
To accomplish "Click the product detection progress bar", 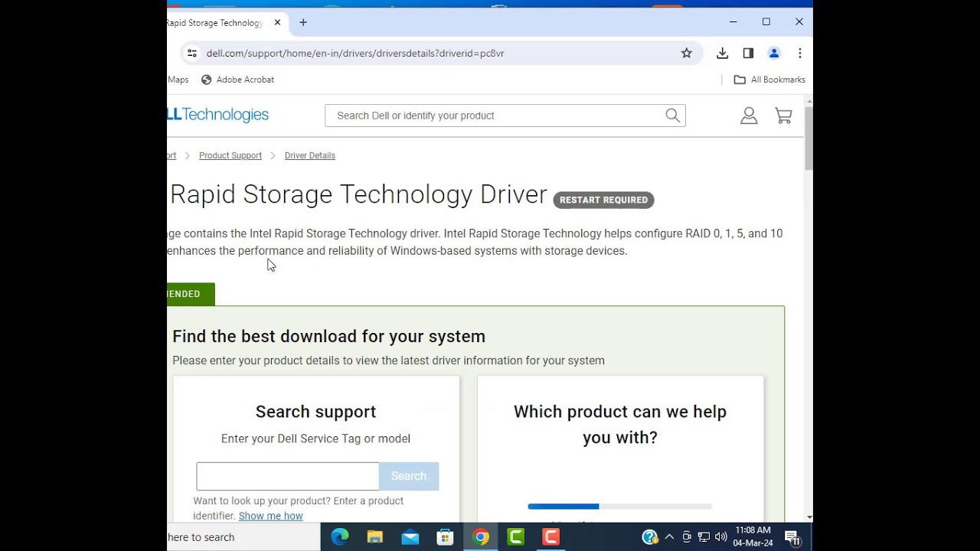I will click(x=620, y=506).
